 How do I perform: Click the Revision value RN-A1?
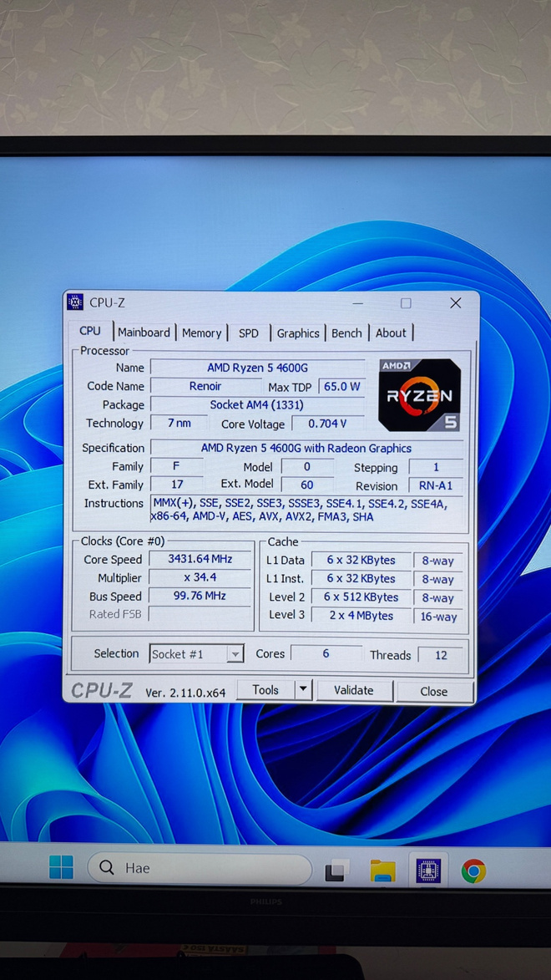436,485
